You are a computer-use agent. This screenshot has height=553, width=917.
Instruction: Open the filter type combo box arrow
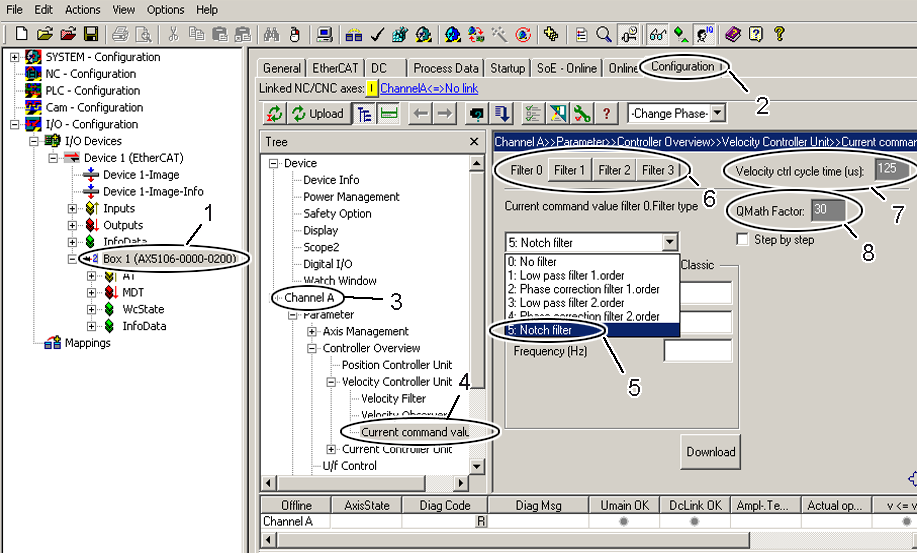pos(669,242)
